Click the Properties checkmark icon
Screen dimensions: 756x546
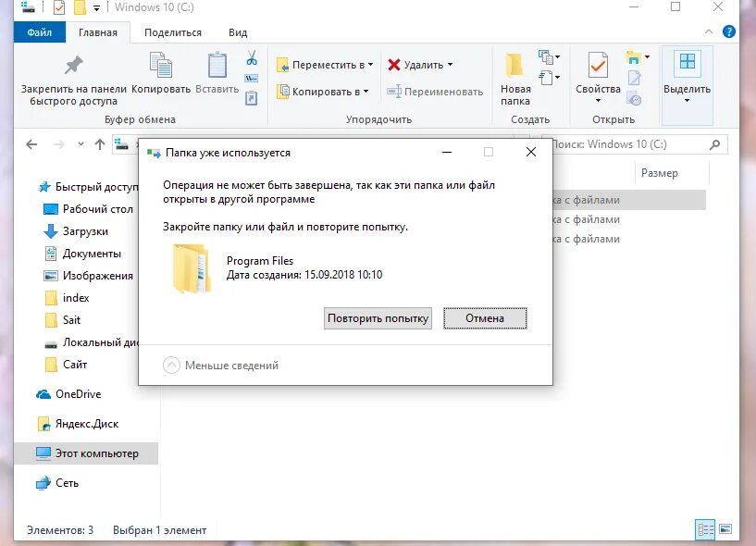coord(598,65)
